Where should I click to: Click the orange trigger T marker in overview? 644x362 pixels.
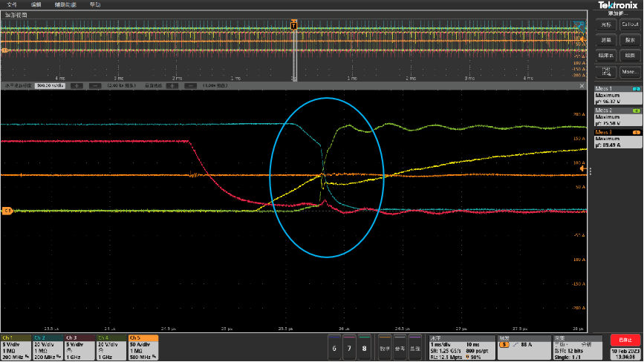(x=294, y=26)
